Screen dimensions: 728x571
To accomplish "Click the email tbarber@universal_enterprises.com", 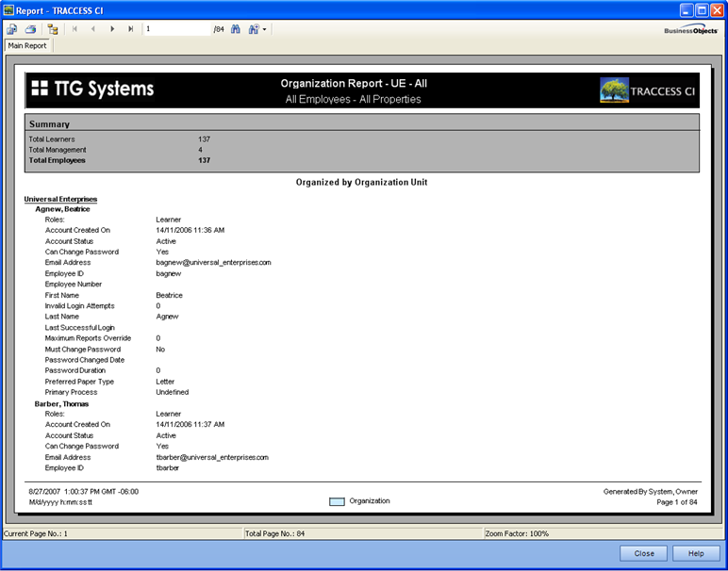I will click(212, 457).
